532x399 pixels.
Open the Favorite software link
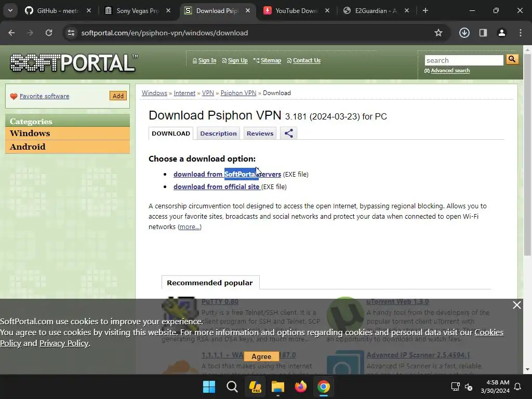[45, 96]
